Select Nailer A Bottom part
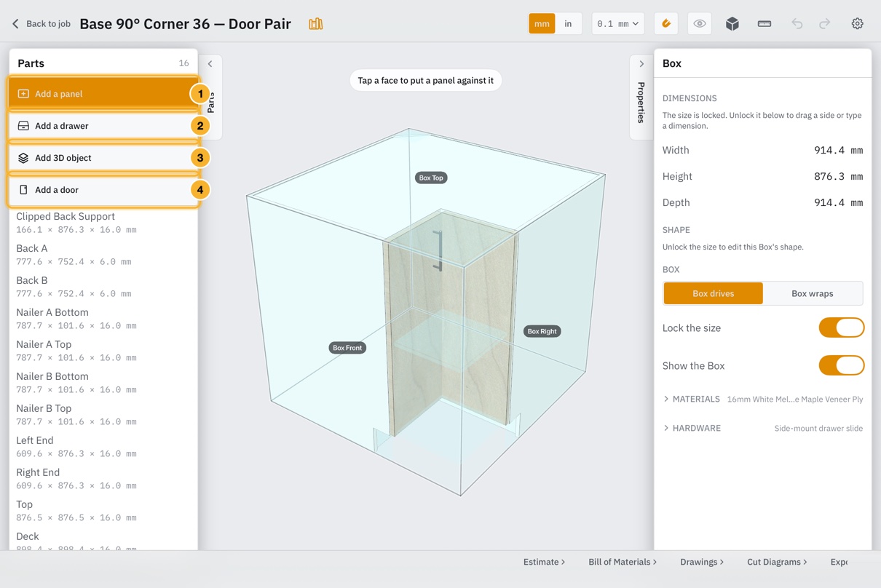This screenshot has width=881, height=588. [x=103, y=318]
